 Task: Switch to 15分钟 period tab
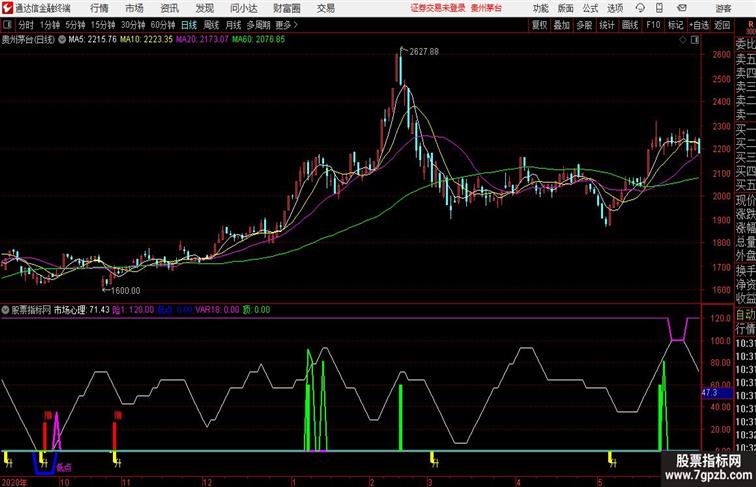pyautogui.click(x=103, y=25)
